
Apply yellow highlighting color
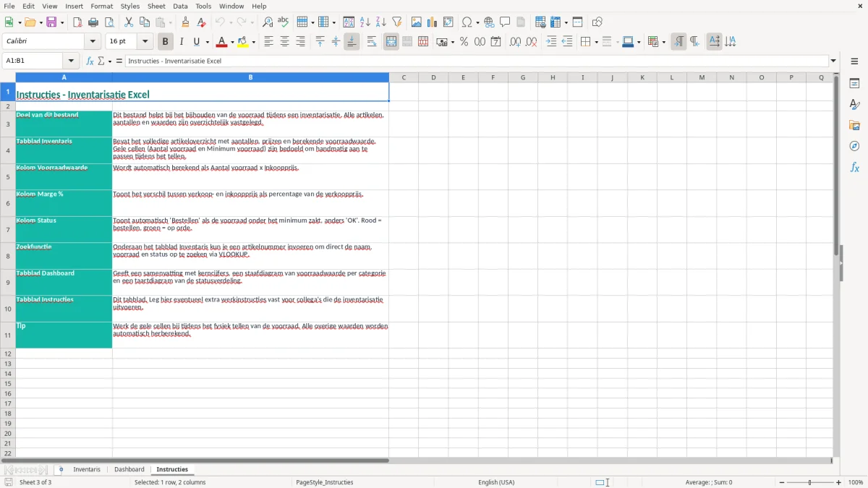point(243,42)
